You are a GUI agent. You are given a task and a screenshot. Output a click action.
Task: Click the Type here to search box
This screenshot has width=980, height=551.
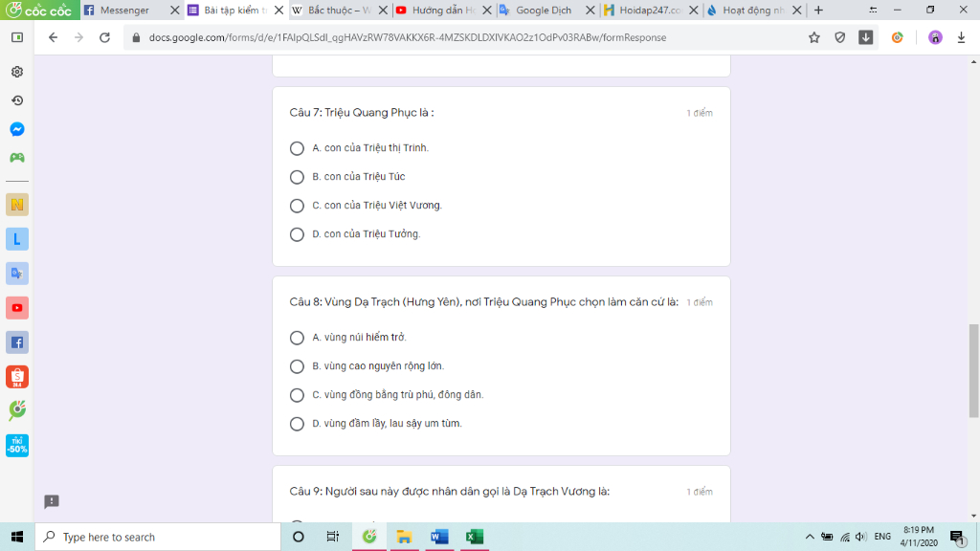tap(158, 537)
